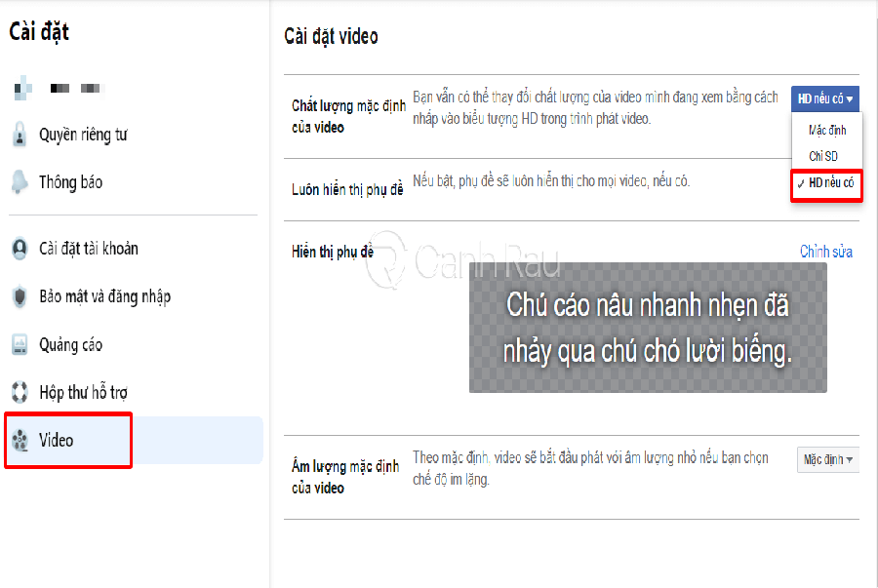Click the padlock icon beside Quyền riêng tư

[x=20, y=136]
